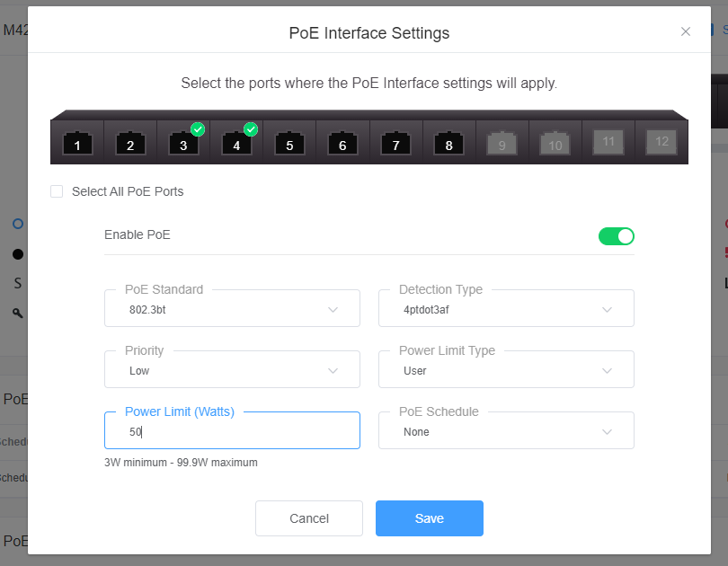Open the PoE Schedule dropdown
Screen dimensions: 728x566
click(x=506, y=431)
